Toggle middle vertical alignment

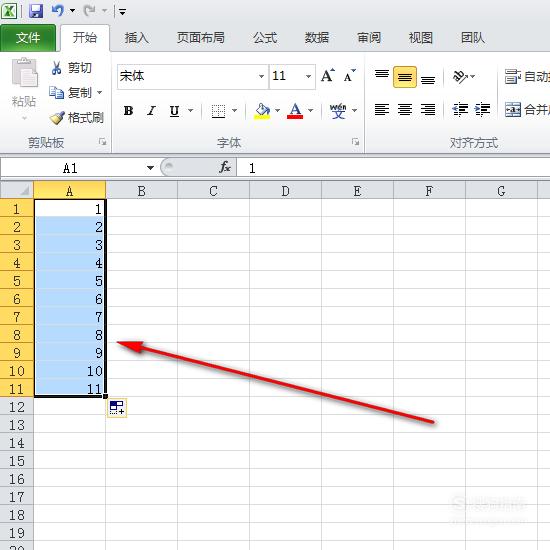point(405,76)
